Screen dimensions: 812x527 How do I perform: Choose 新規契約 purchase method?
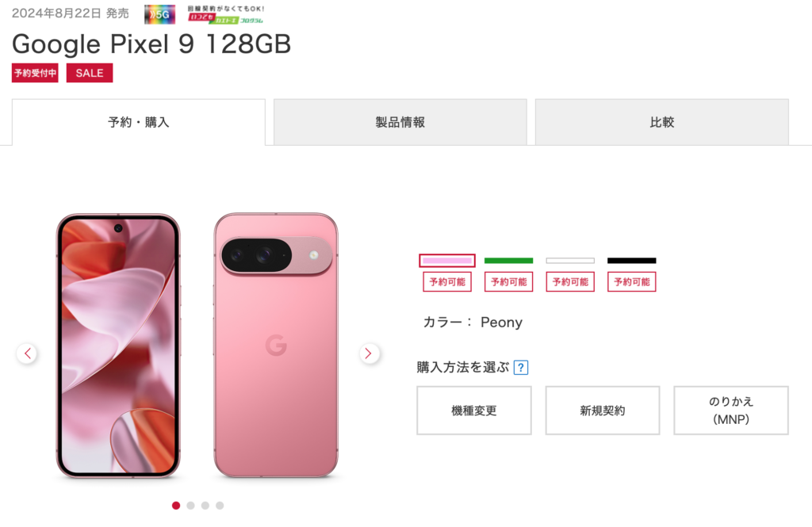pyautogui.click(x=603, y=411)
